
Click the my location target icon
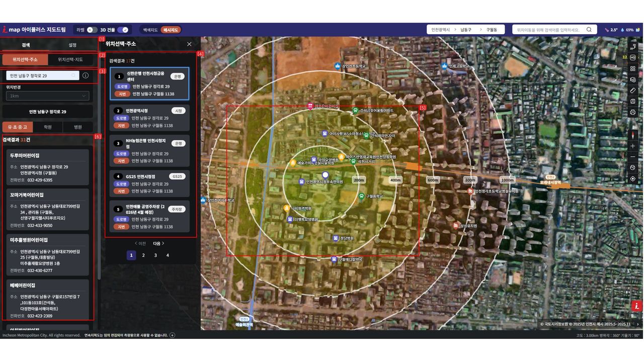(633, 178)
